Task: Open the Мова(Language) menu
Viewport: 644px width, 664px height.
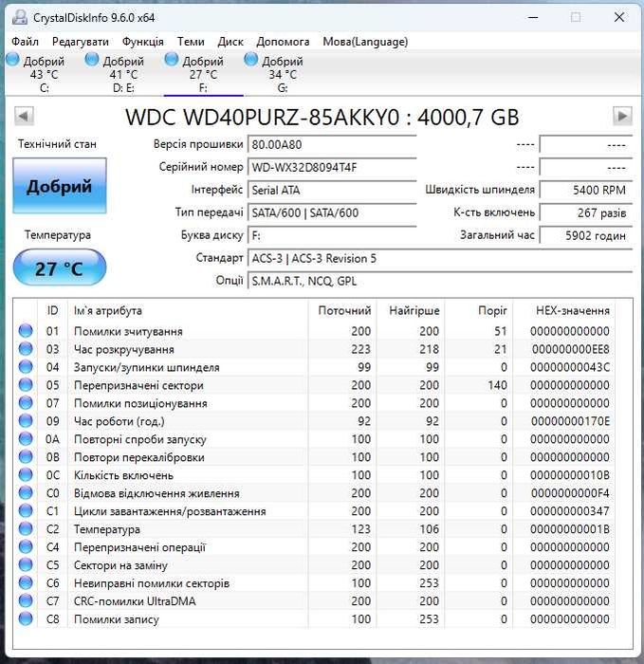Action: (x=365, y=42)
